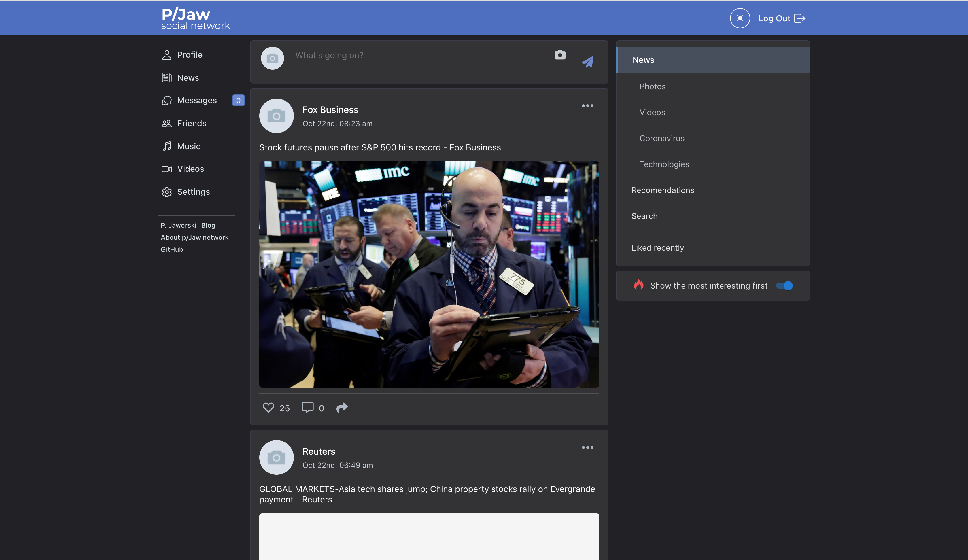Select Photos in the right panel
Screen dimensions: 968x560
tap(652, 86)
